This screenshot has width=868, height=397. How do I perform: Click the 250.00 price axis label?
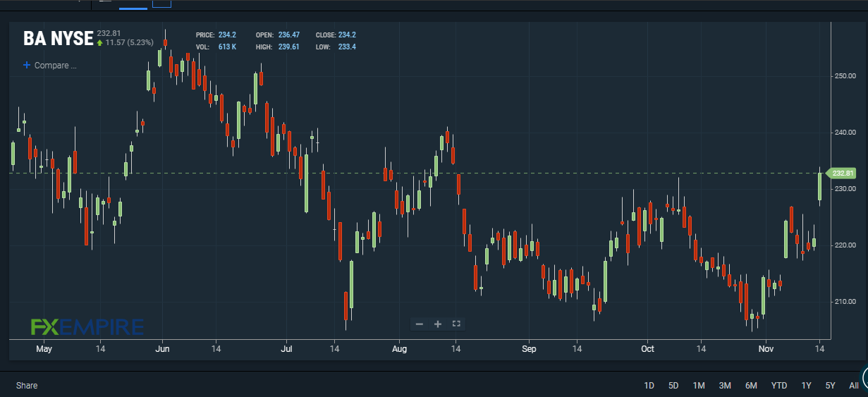845,76
